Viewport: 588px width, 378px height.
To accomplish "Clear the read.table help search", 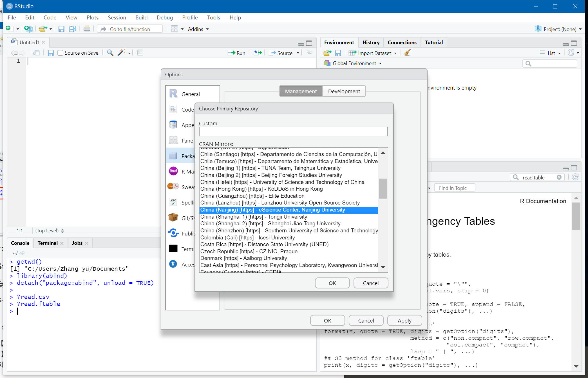I will (559, 177).
